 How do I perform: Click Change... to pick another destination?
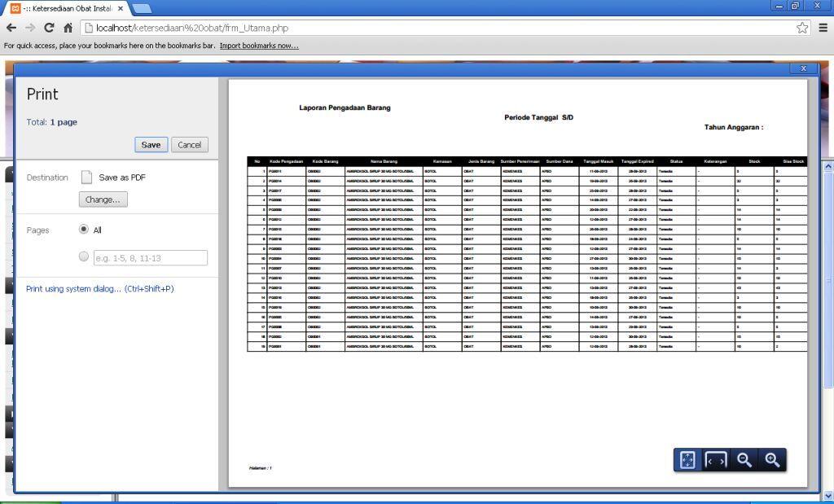click(103, 199)
